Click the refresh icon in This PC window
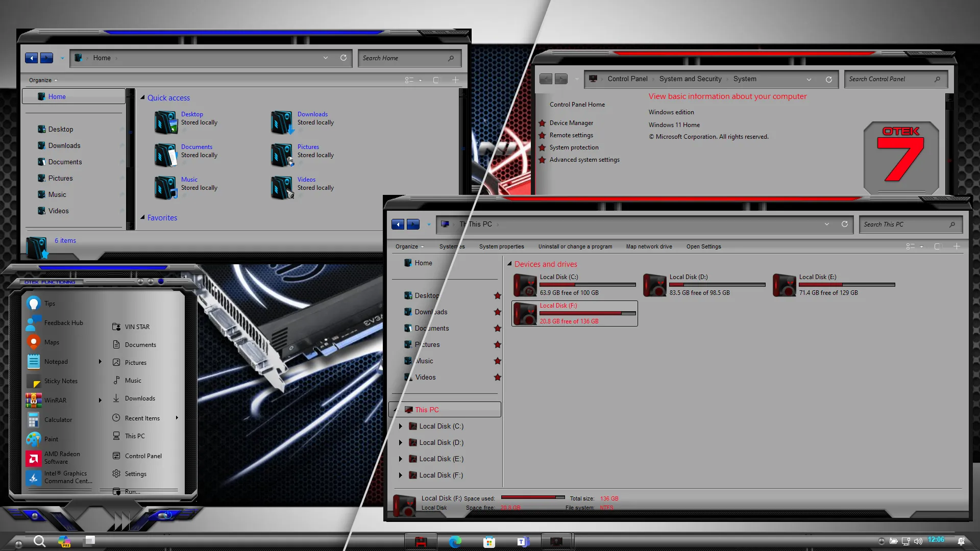The width and height of the screenshot is (980, 551). point(845,224)
